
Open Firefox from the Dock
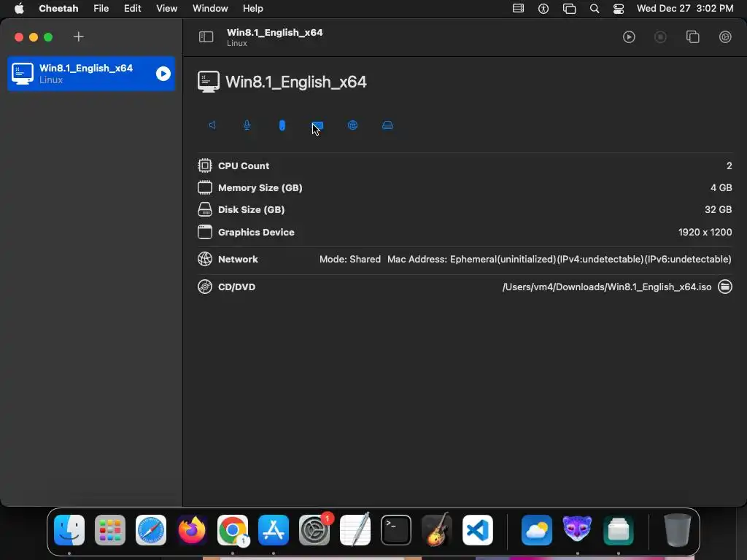coord(192,530)
